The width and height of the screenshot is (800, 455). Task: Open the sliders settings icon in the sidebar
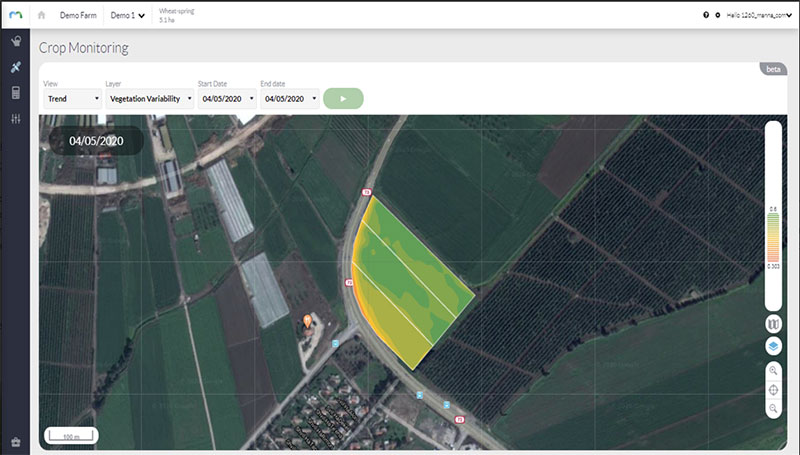(15, 119)
